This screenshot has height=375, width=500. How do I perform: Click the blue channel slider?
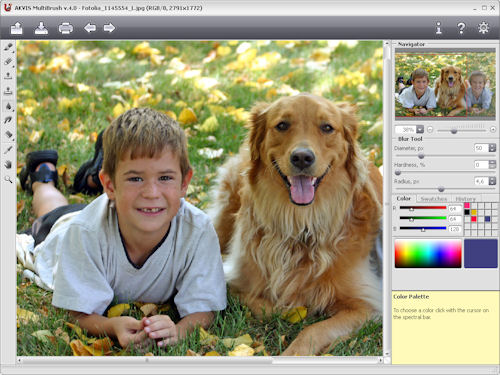[423, 229]
